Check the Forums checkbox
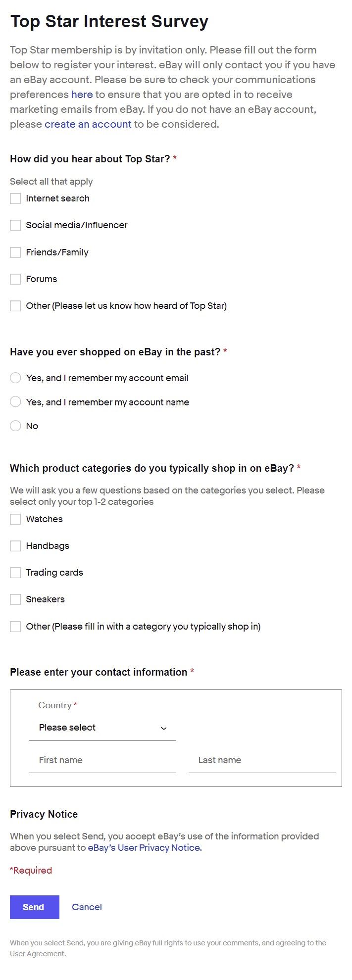 pos(15,279)
